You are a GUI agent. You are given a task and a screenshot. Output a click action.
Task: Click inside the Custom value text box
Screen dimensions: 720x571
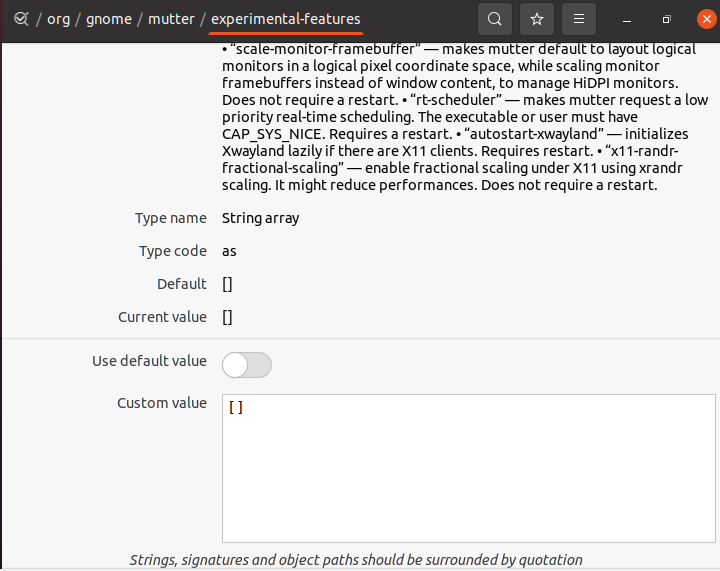[469, 468]
